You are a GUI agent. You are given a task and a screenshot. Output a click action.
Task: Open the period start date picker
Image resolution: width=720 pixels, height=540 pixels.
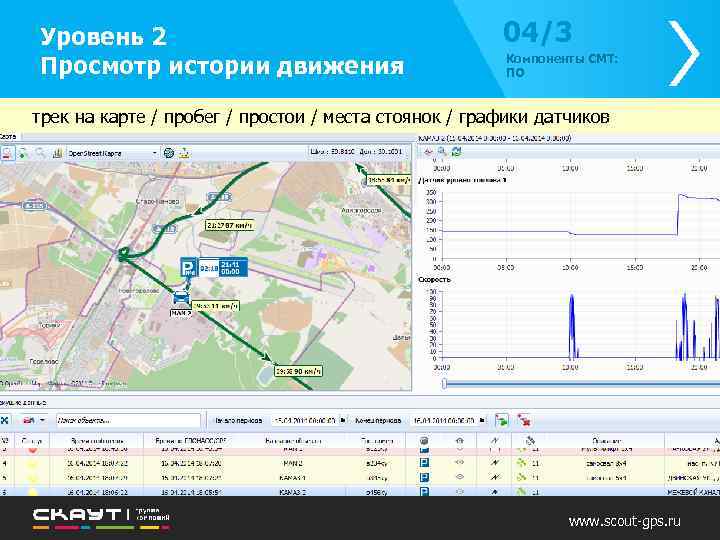point(343,420)
